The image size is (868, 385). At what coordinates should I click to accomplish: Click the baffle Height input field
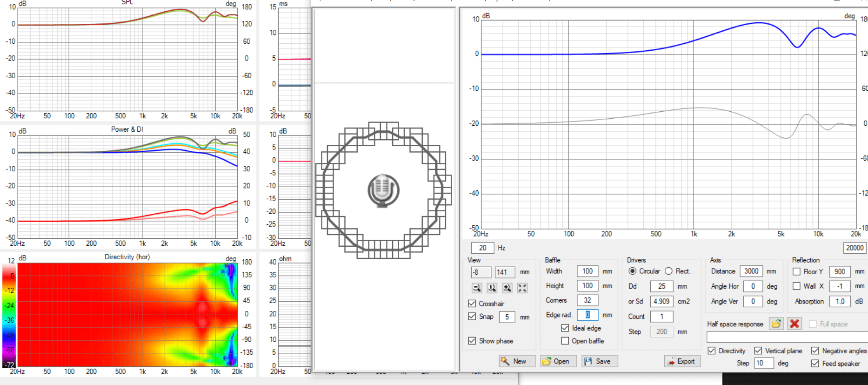click(588, 286)
